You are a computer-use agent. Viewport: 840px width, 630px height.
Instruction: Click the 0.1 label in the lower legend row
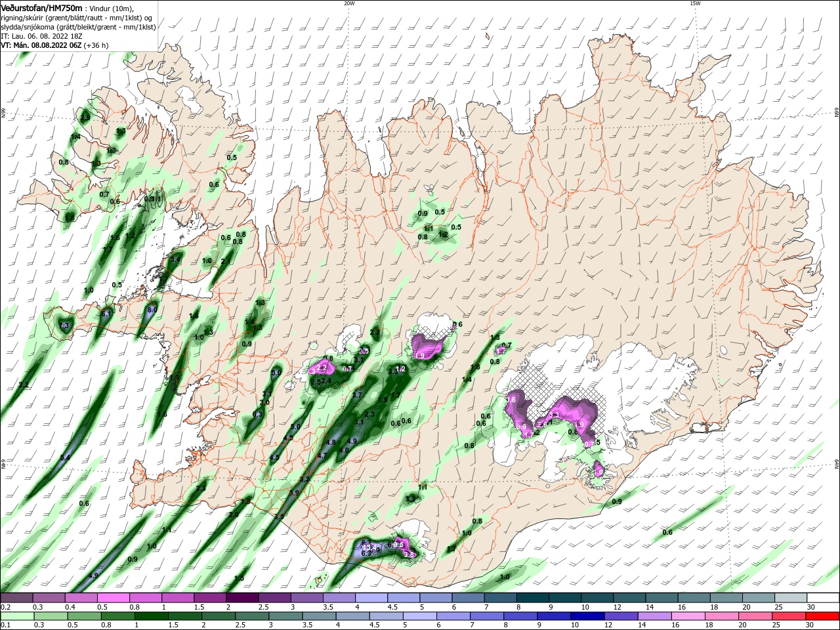5,625
